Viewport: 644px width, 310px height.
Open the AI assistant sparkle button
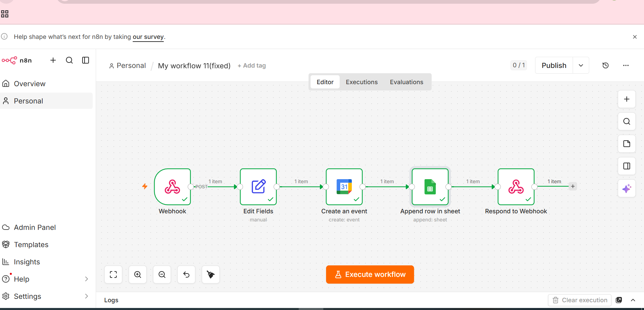point(627,188)
